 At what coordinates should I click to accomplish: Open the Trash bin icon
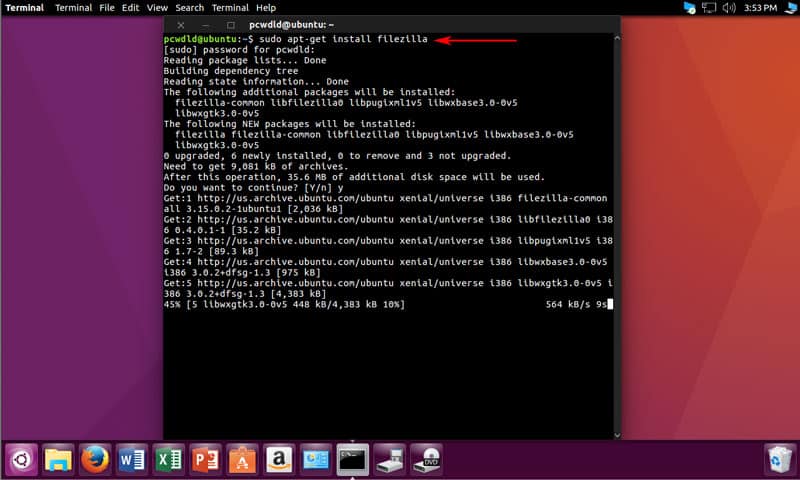point(779,460)
